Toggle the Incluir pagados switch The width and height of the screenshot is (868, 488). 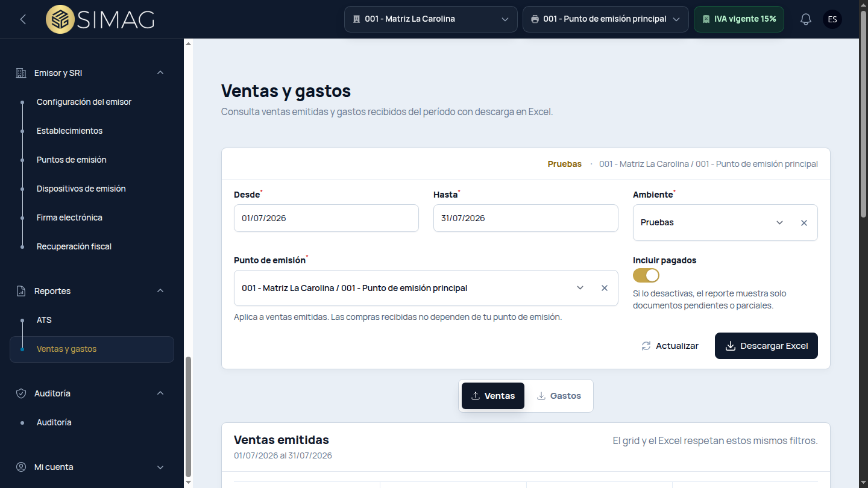[x=646, y=275]
